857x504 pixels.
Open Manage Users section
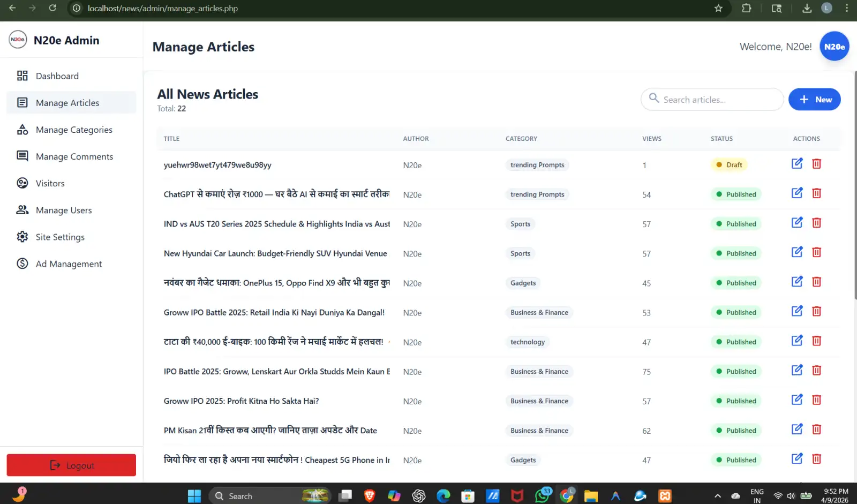[x=22, y=209]
